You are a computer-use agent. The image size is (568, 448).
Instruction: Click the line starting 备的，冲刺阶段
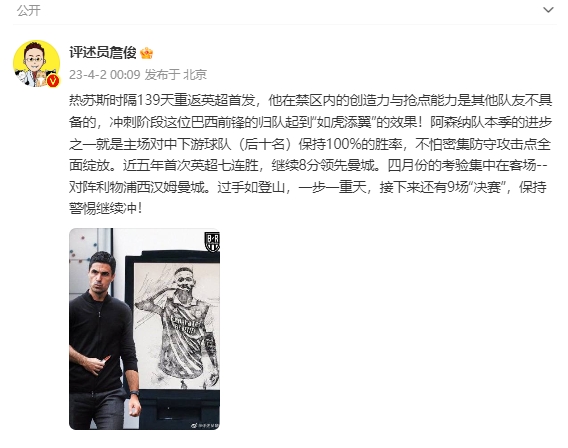[x=310, y=122]
